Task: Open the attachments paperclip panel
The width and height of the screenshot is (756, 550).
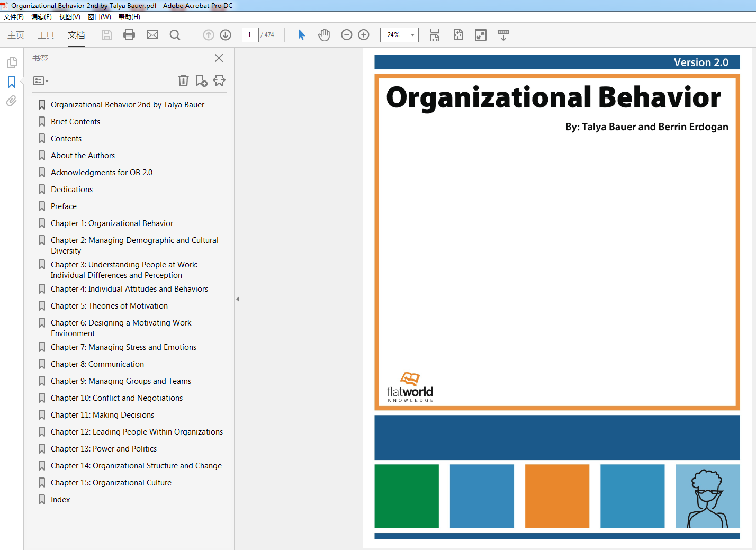Action: [x=12, y=101]
